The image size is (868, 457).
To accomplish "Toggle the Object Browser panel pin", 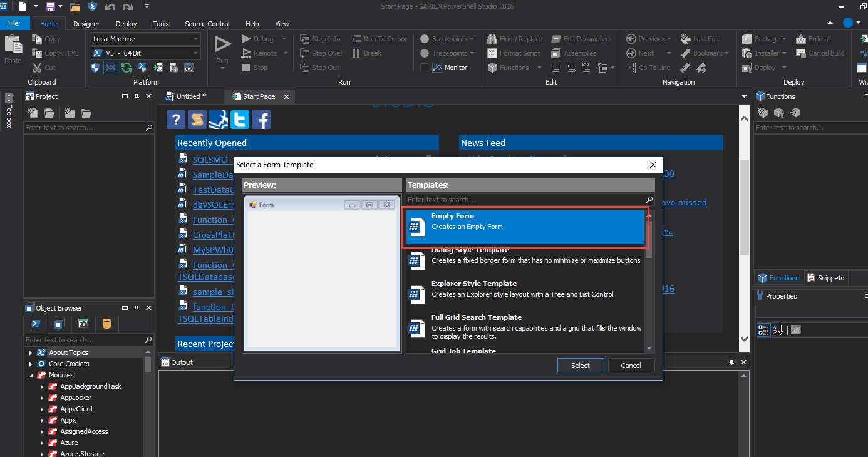I will click(x=137, y=308).
